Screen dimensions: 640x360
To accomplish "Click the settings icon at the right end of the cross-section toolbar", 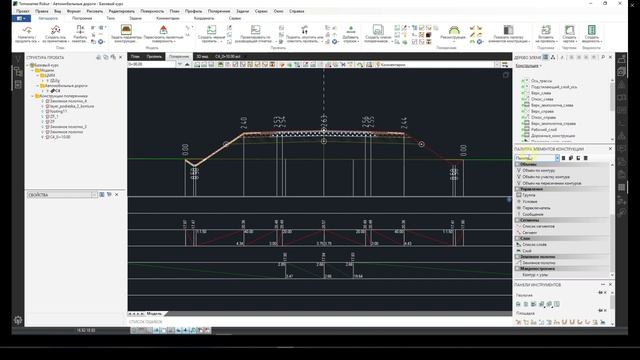I will point(505,64).
